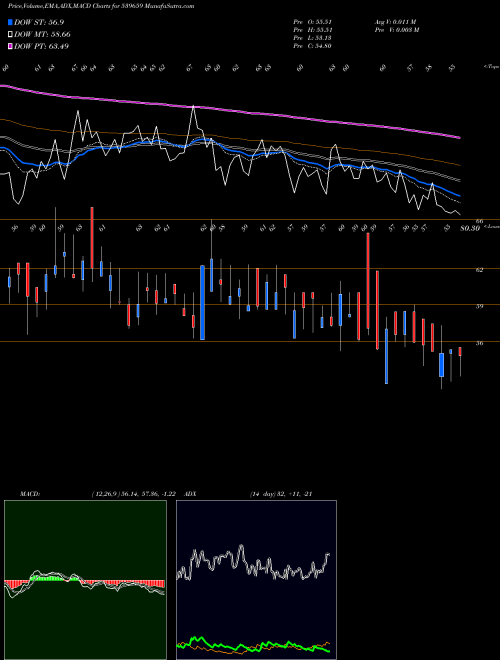Click the tallest red candlestick near the right
This screenshot has height=660, width=500.
pyautogui.click(x=368, y=281)
